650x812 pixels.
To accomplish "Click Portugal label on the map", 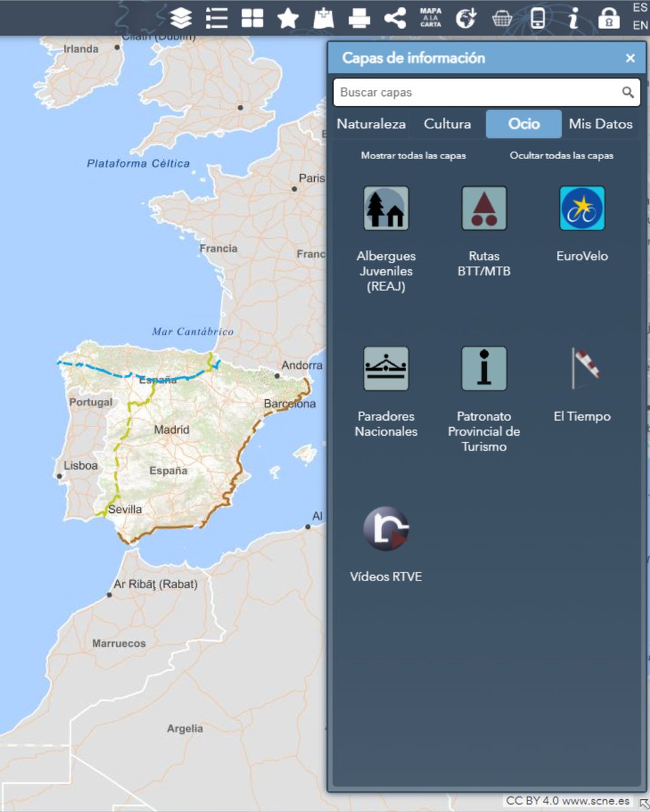I will (x=91, y=402).
